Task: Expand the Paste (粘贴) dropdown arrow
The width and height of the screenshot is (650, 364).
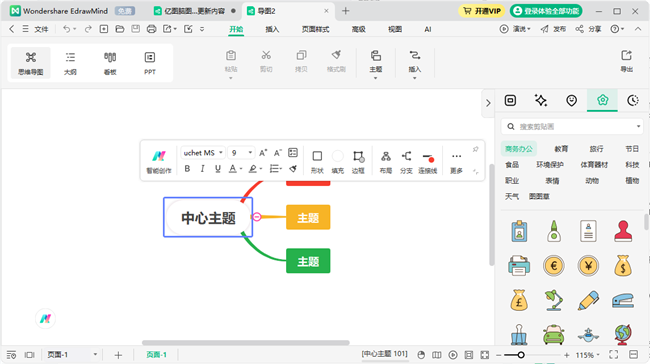Action: [x=231, y=78]
